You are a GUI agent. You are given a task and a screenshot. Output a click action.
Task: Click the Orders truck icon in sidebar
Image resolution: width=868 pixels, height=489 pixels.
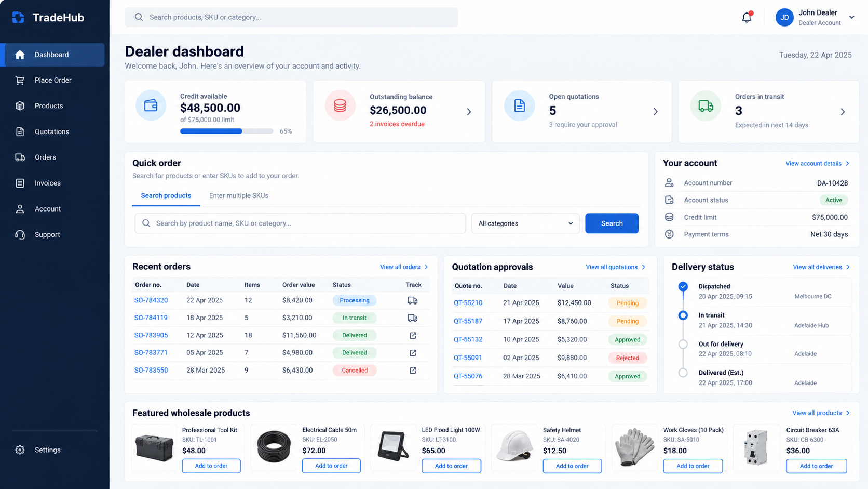pyautogui.click(x=20, y=157)
